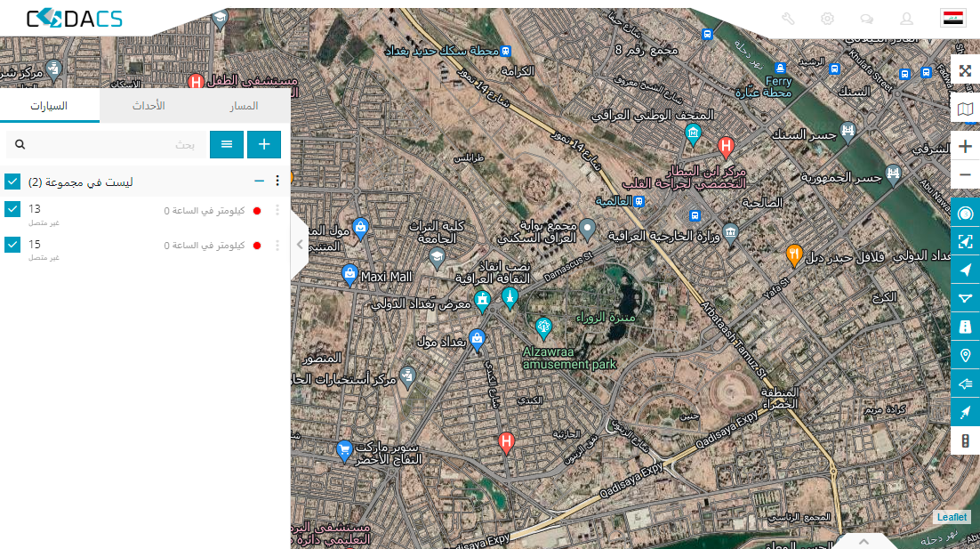
Task: Click the نصب انقاذ الثقافة العراقية monument marker
Action: 510,298
